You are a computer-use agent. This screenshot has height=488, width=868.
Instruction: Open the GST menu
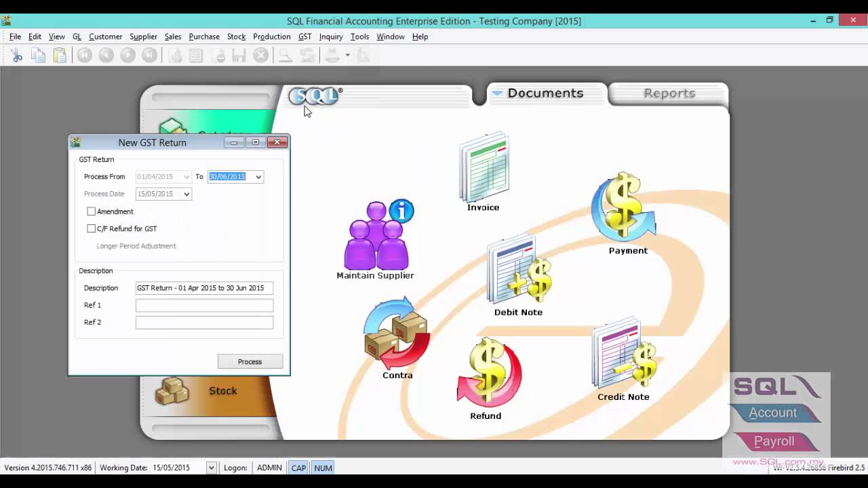pos(304,37)
